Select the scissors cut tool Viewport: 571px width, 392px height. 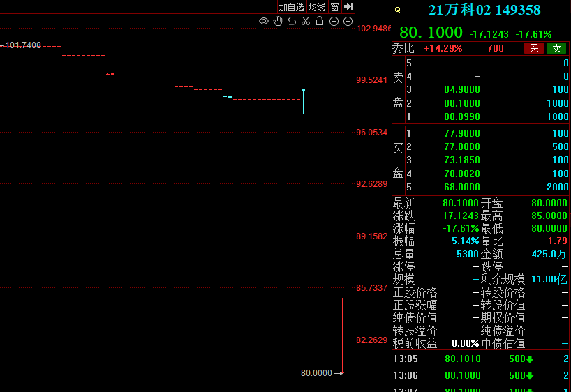point(306,21)
